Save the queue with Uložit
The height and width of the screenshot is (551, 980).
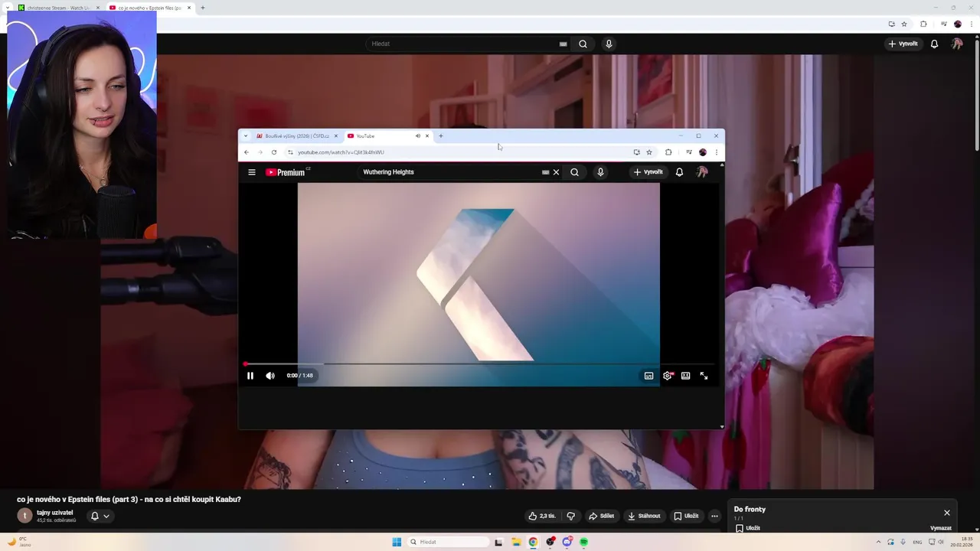click(x=748, y=528)
